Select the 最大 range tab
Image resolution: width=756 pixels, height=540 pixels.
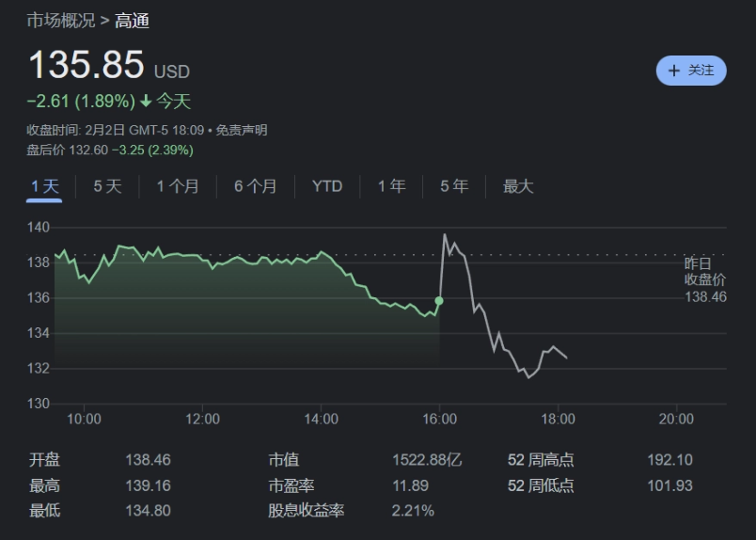pyautogui.click(x=518, y=186)
